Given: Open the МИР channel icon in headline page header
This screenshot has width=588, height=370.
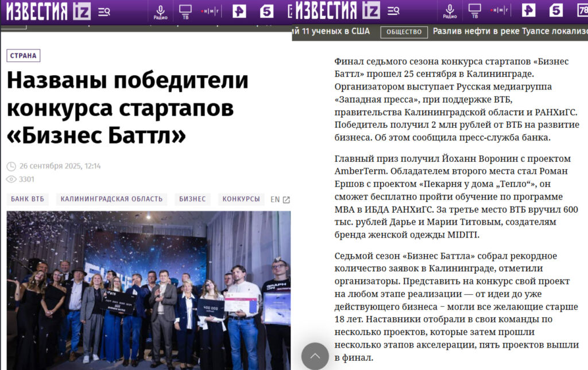Looking at the screenshot, I should pos(210,11).
